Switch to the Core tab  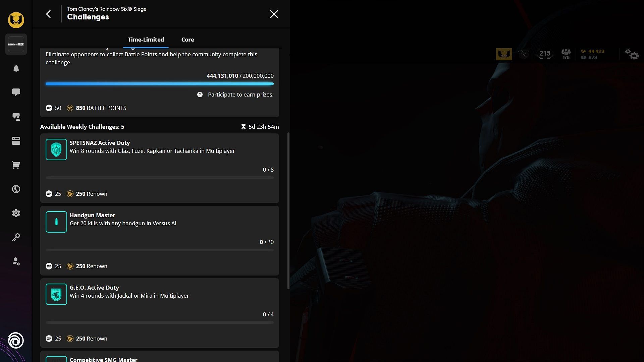click(x=187, y=40)
